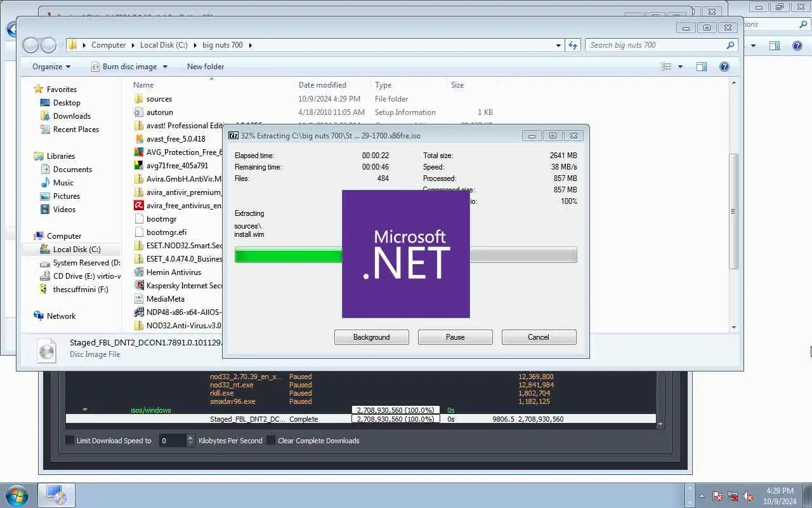812x508 pixels.
Task: Open the Organize dropdown menu
Action: point(51,66)
